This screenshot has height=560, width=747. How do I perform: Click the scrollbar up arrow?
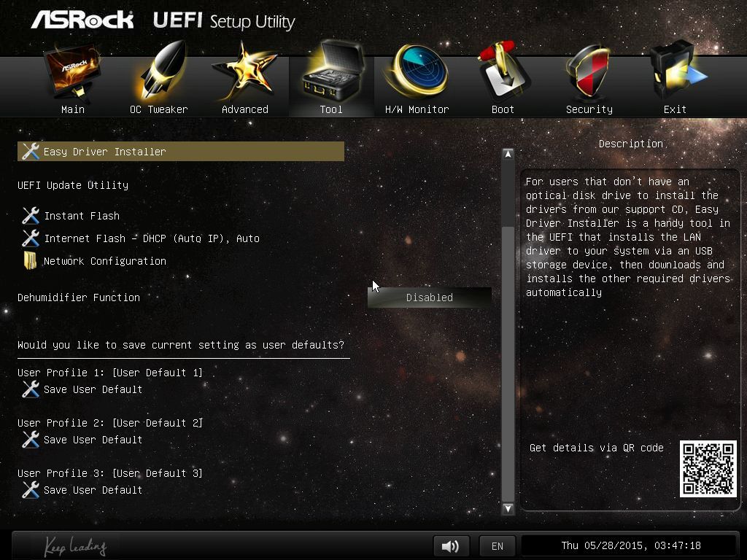click(508, 154)
